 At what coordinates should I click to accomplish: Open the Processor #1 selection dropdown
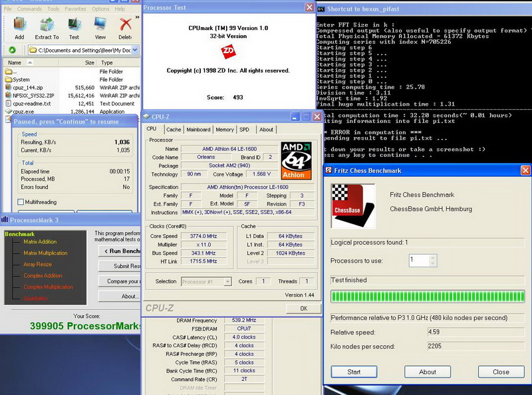click(x=227, y=282)
